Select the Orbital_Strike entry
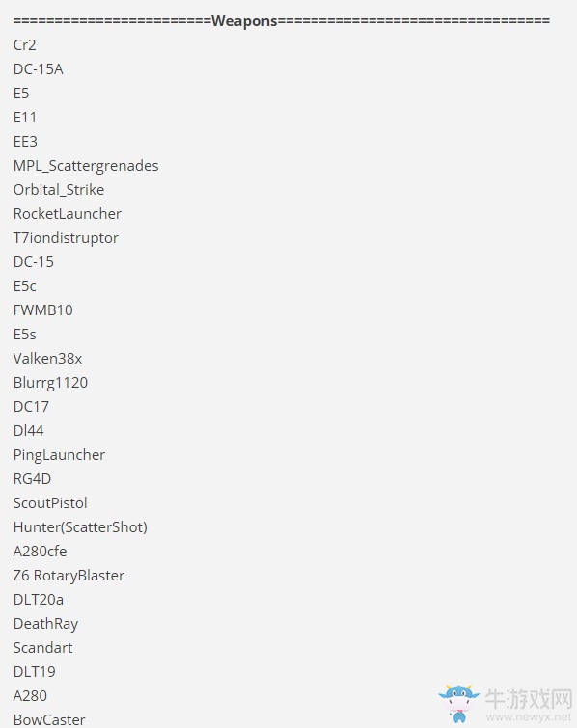The image size is (577, 728). (x=59, y=190)
